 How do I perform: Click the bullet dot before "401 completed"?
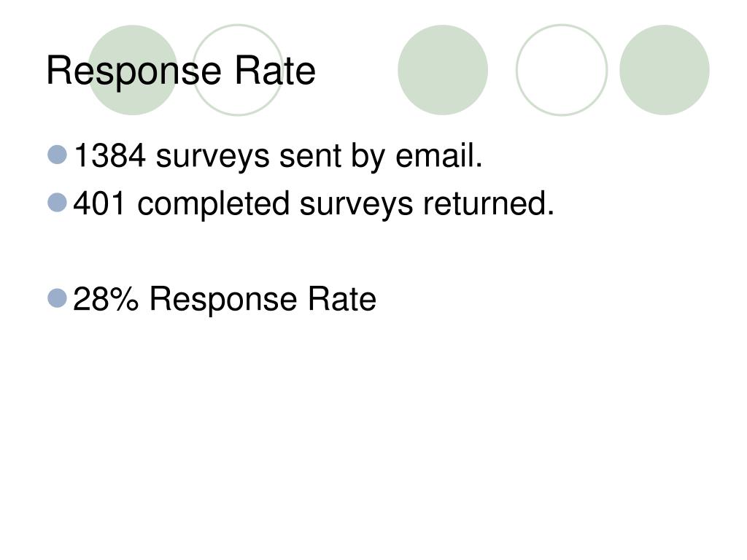pyautogui.click(x=58, y=202)
